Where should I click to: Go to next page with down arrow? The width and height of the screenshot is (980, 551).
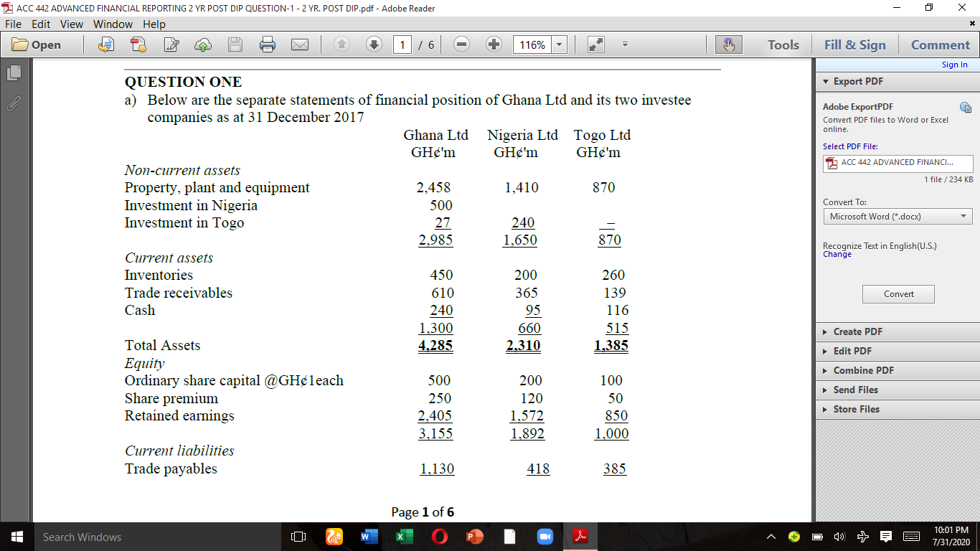pyautogui.click(x=374, y=44)
